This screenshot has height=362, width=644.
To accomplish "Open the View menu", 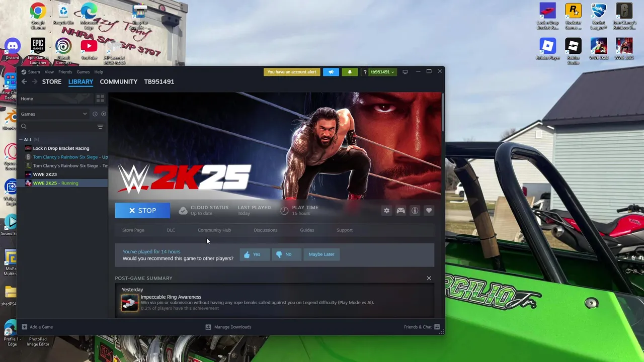I will [49, 72].
